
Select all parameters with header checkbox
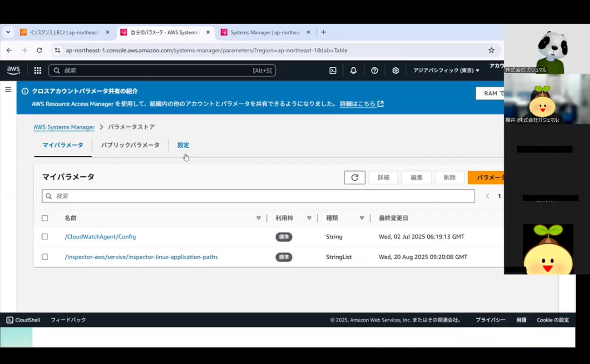click(x=45, y=218)
